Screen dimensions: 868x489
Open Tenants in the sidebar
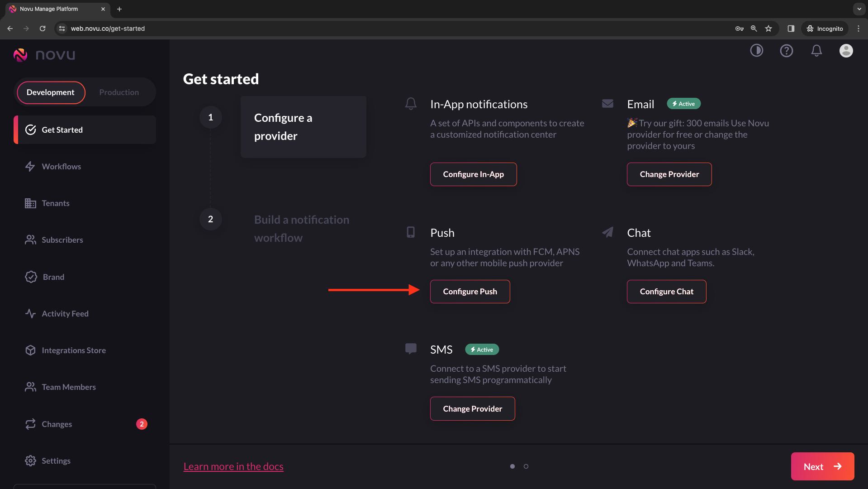pyautogui.click(x=85, y=203)
